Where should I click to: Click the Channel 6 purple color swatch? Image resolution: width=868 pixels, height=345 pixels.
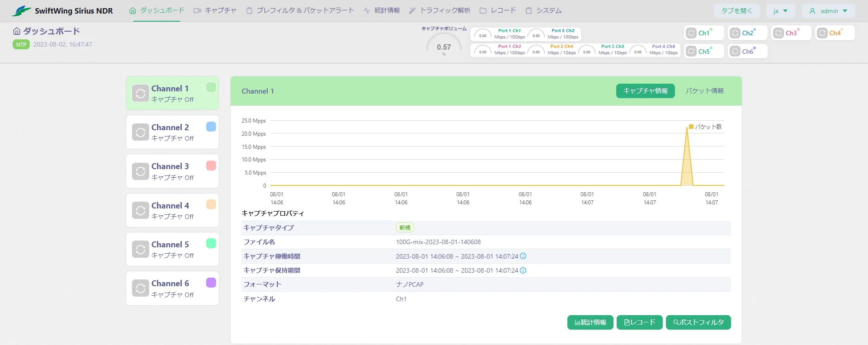211,283
